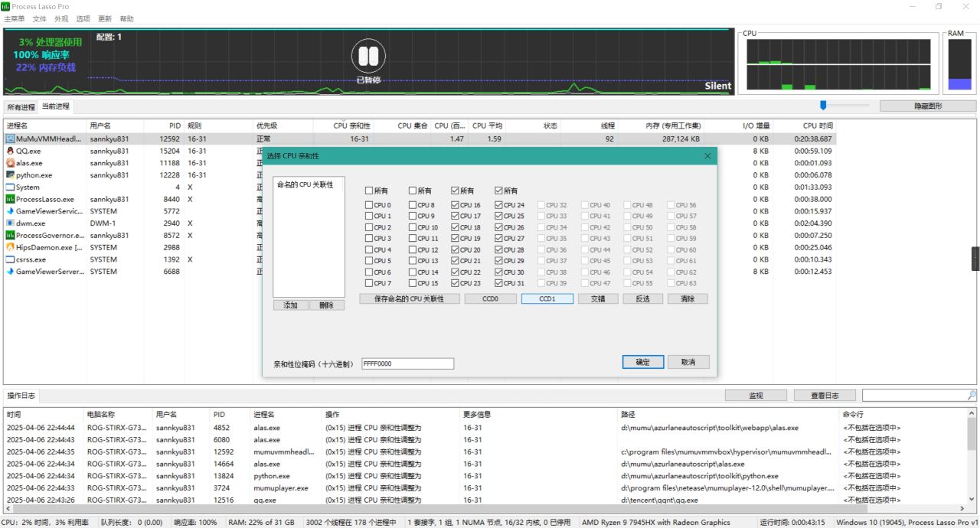The height and width of the screenshot is (528, 980).
Task: Sort by the CPU 时间 column header
Action: [x=805, y=125]
